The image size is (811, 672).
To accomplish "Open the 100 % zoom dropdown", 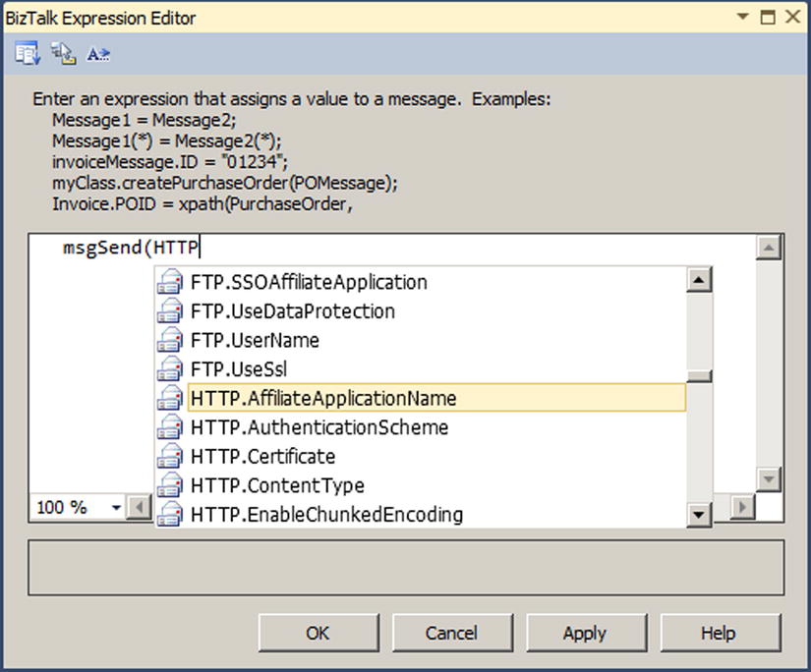I will [116, 508].
